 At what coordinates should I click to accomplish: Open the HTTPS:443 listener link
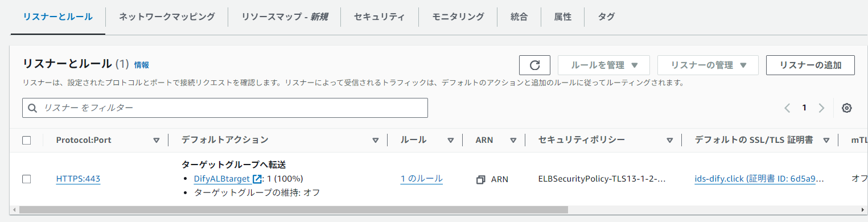[78, 179]
